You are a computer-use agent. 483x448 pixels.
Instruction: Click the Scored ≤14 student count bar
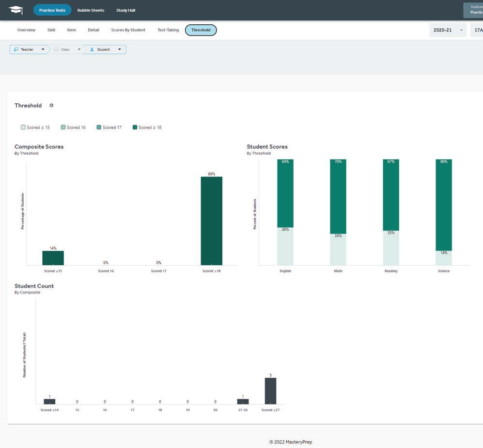pyautogui.click(x=49, y=401)
